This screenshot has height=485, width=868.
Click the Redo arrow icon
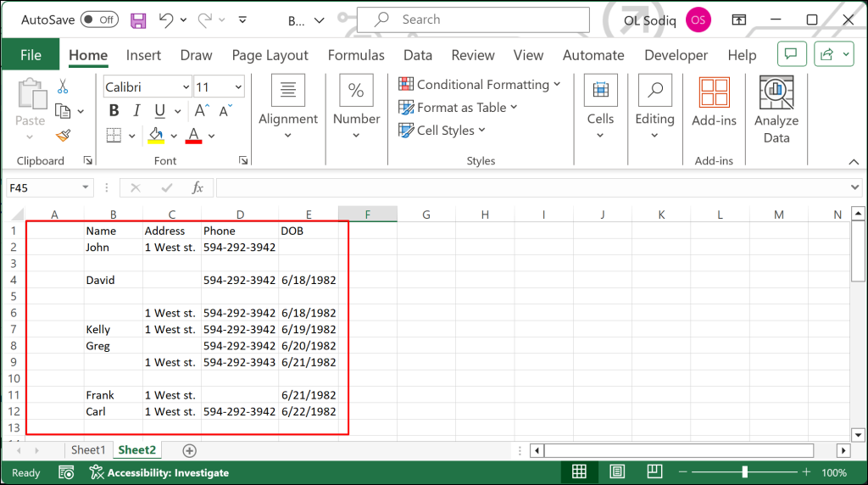point(205,20)
